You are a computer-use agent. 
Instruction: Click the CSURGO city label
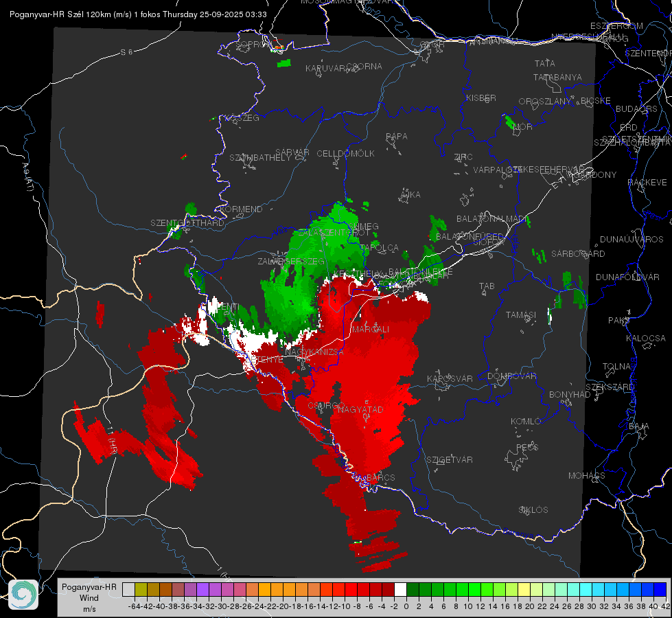pos(326,406)
